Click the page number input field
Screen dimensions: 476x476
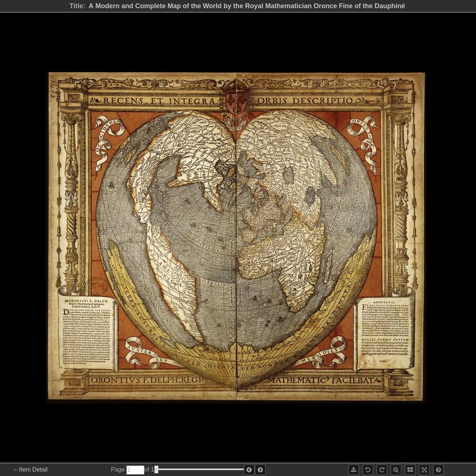pos(135,470)
